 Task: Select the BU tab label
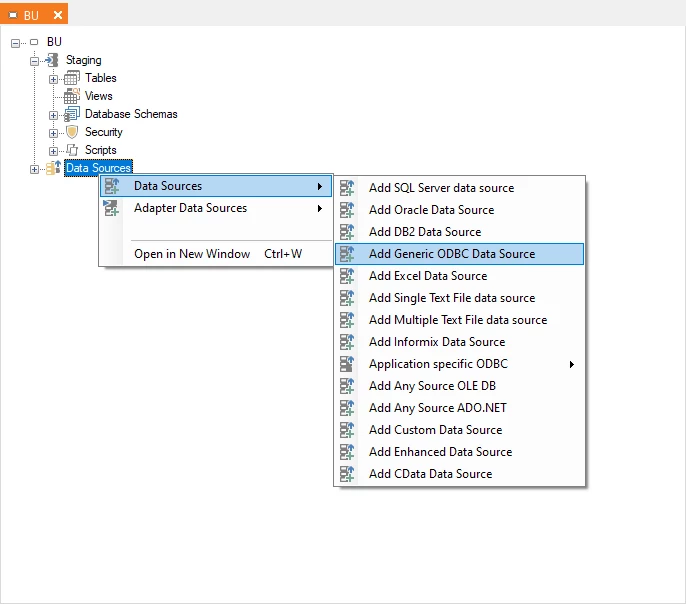pyautogui.click(x=31, y=15)
